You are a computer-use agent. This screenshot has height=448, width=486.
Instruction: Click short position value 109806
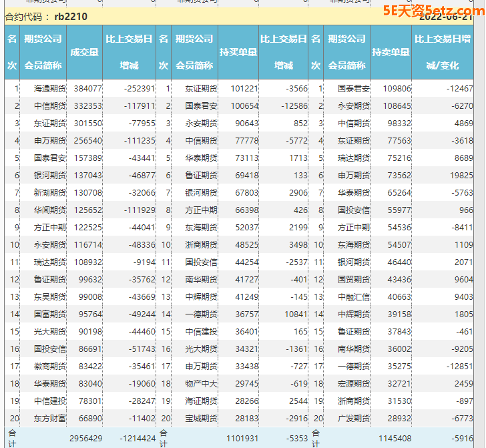coord(397,89)
